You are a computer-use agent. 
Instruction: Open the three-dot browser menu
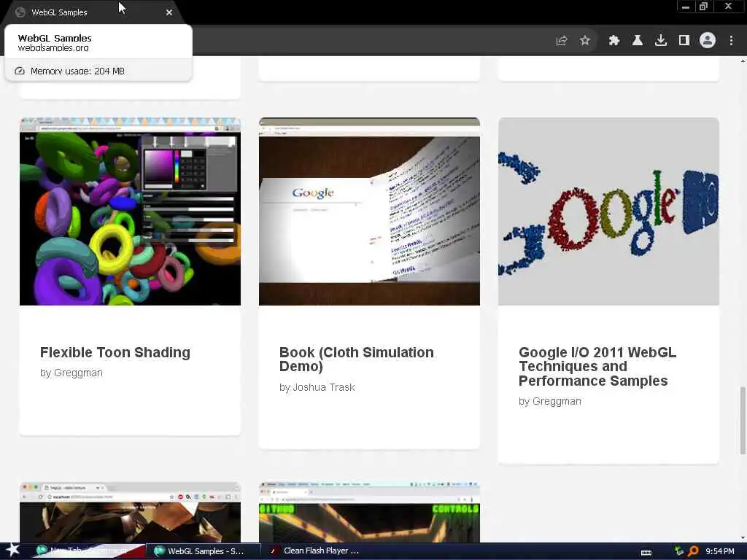tap(731, 41)
